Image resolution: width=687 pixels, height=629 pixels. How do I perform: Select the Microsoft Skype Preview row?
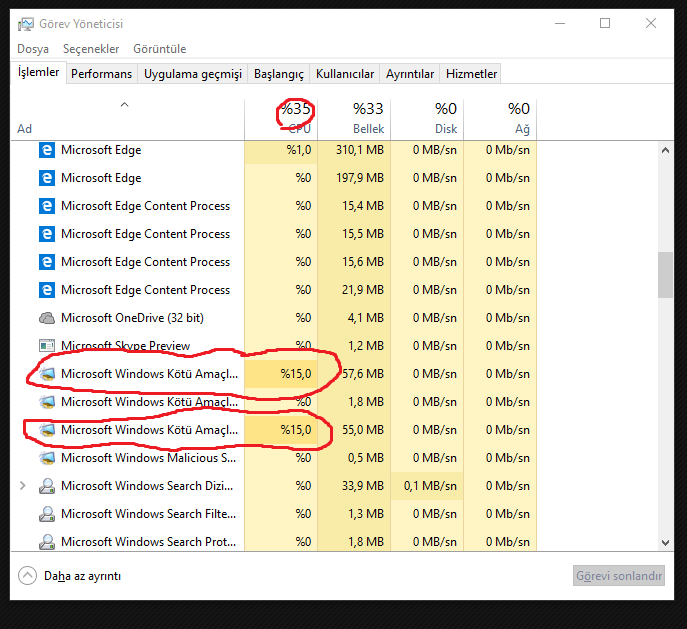click(274, 346)
